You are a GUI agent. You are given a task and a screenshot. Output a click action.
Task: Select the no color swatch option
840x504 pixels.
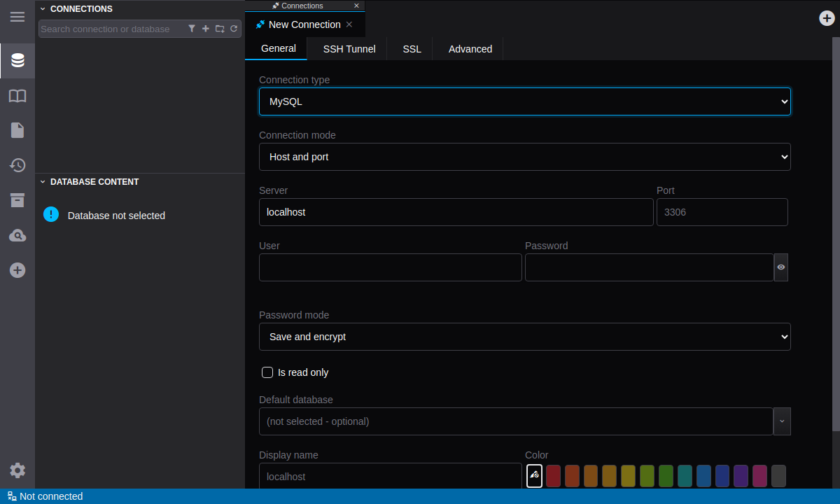point(534,475)
